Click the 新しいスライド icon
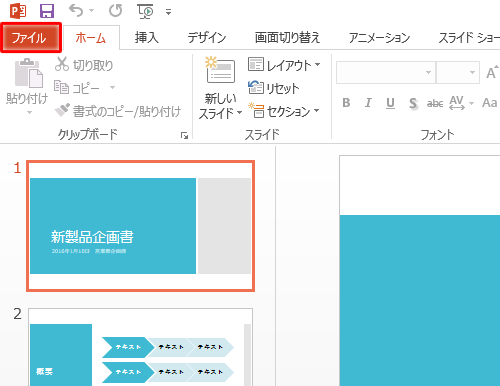 pyautogui.click(x=220, y=70)
